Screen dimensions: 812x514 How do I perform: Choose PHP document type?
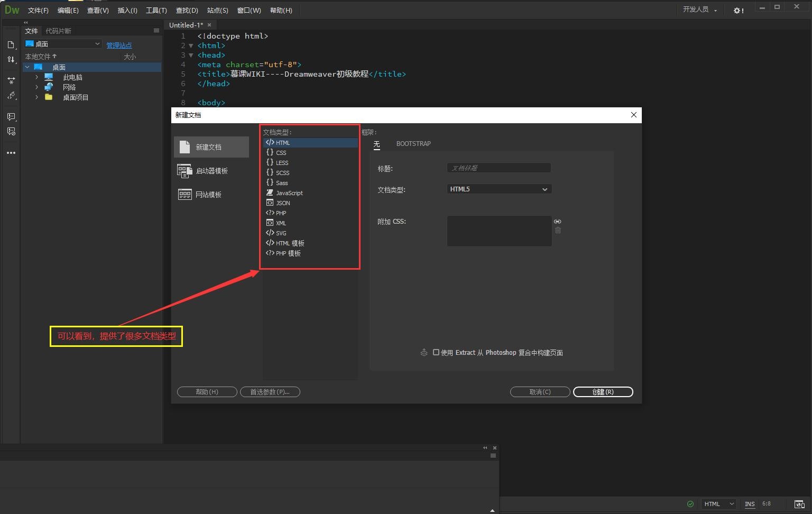coord(311,213)
